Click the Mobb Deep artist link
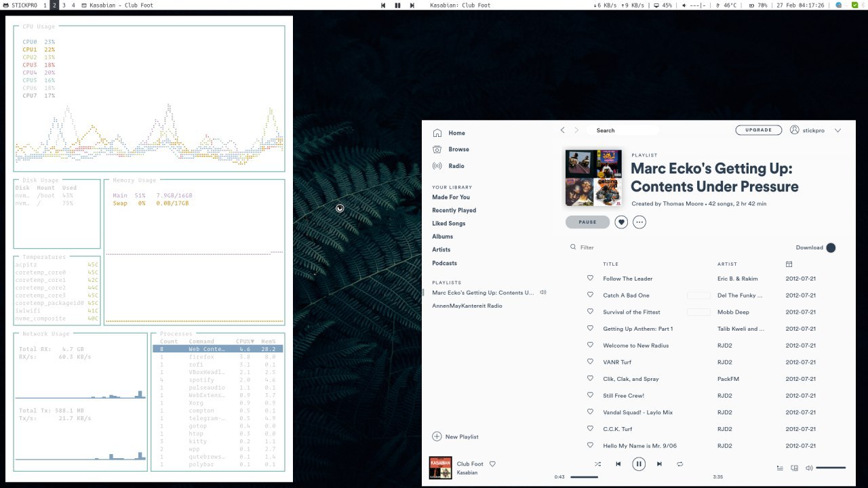This screenshot has width=868, height=488. [x=733, y=312]
